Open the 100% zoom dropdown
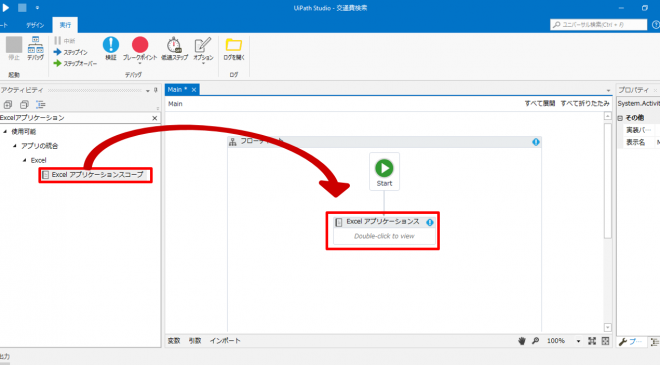This screenshot has width=660, height=365. coord(578,341)
